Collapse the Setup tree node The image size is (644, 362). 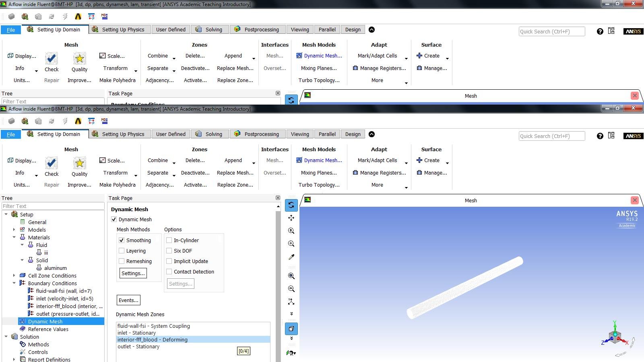click(6, 214)
